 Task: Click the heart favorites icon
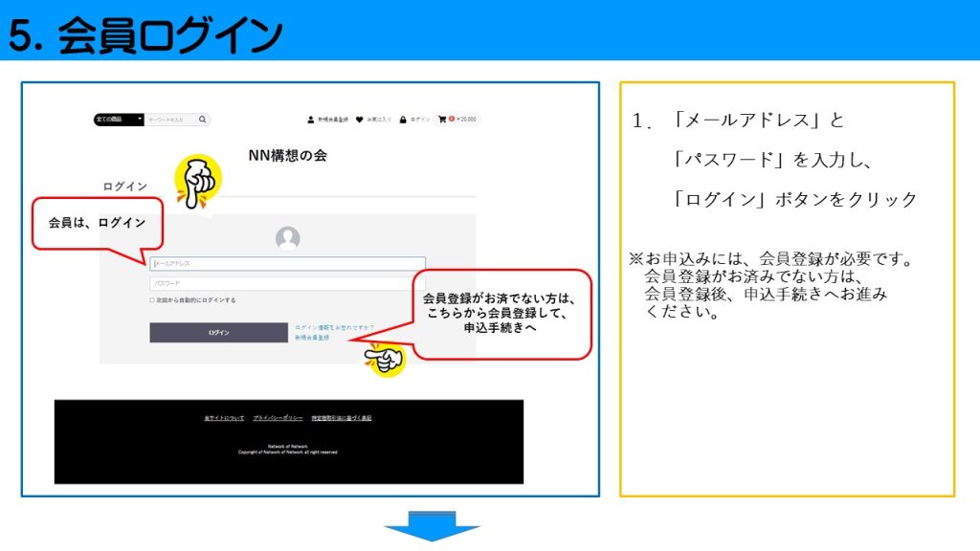point(360,120)
